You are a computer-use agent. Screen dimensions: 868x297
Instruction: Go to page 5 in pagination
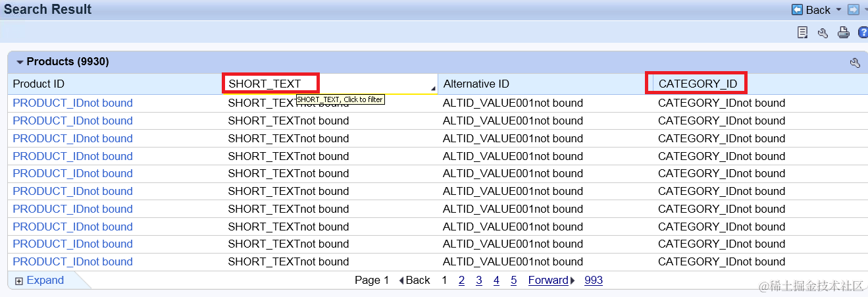pos(513,281)
